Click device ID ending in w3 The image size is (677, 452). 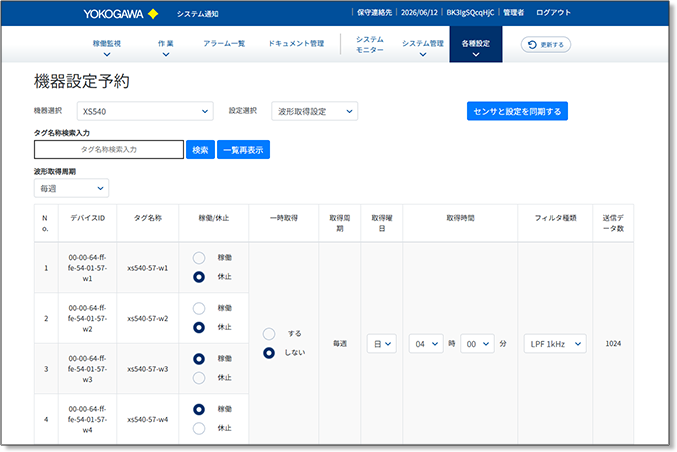(88, 369)
